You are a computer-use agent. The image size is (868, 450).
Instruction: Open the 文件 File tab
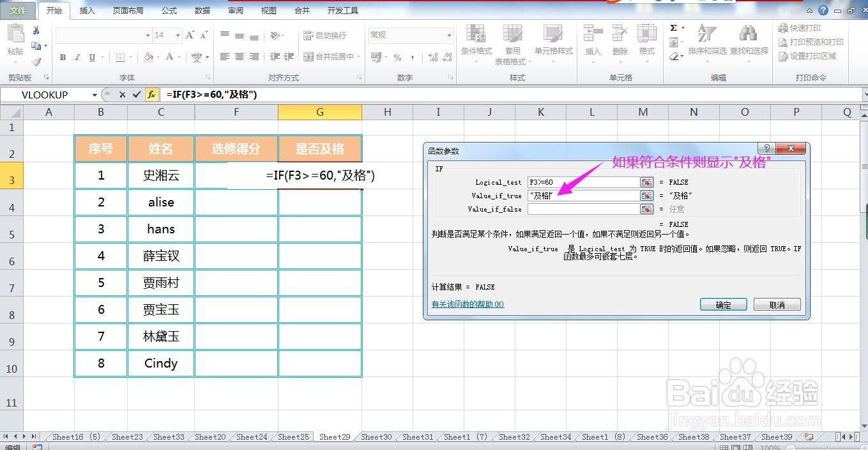tap(19, 10)
